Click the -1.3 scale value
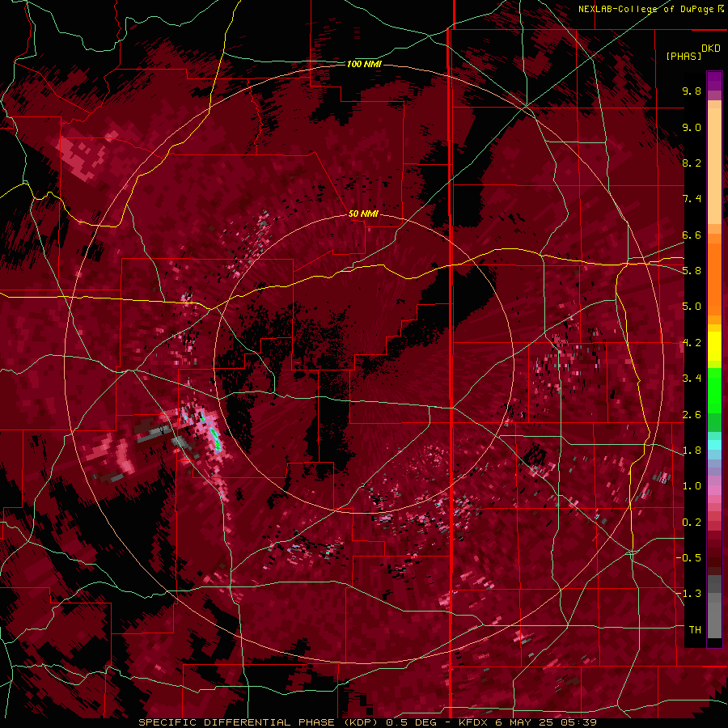This screenshot has height=728, width=728. coord(688,594)
